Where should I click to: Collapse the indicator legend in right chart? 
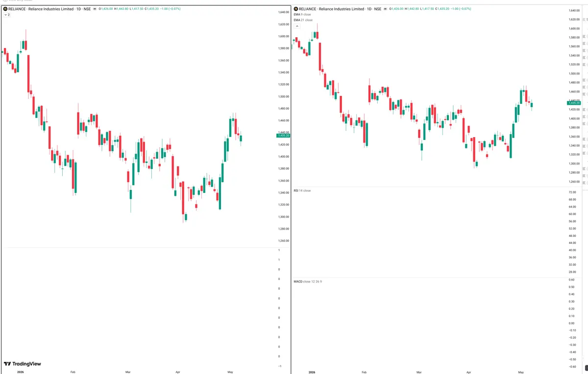[297, 26]
